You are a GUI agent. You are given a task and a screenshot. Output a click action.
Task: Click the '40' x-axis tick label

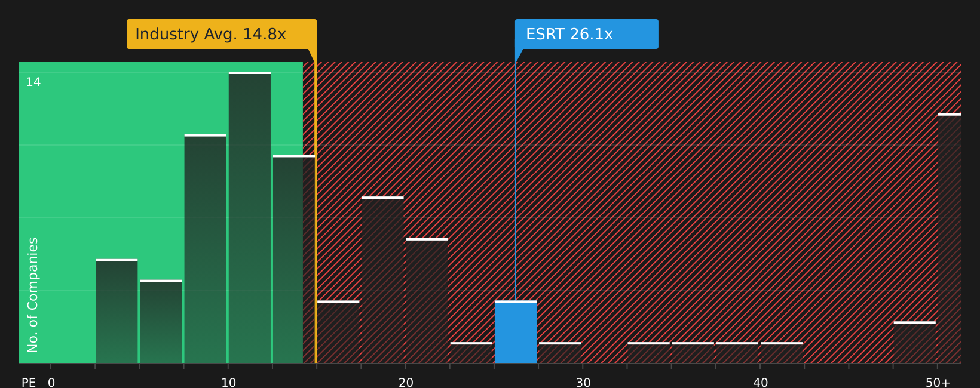(761, 383)
